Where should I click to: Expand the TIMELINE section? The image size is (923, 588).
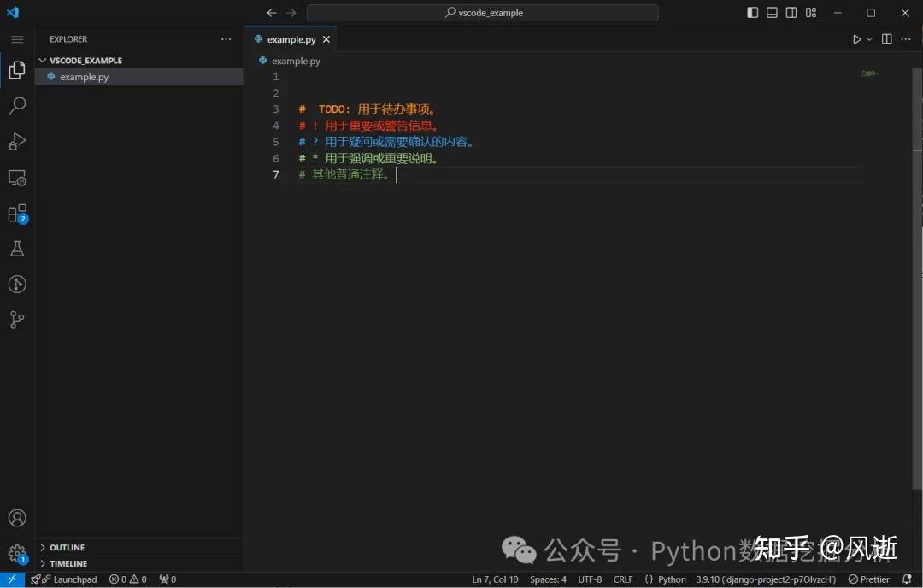tap(139, 563)
